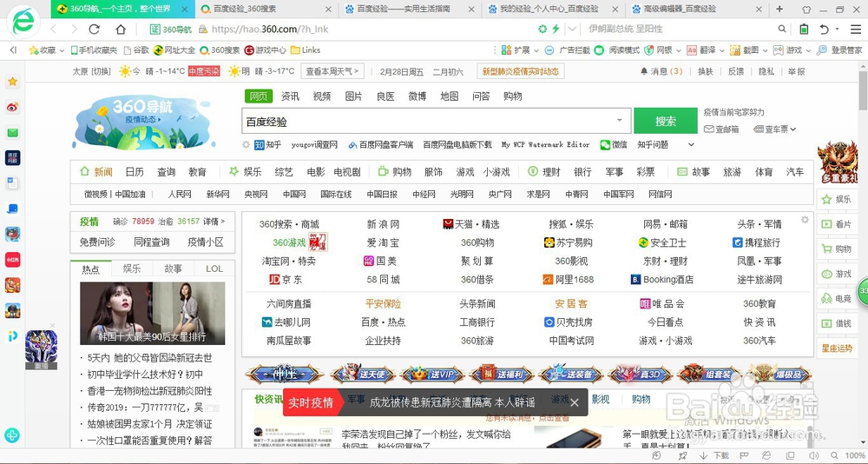Click 切换 to change city from 太原
The image size is (868, 464).
pyautogui.click(x=102, y=71)
